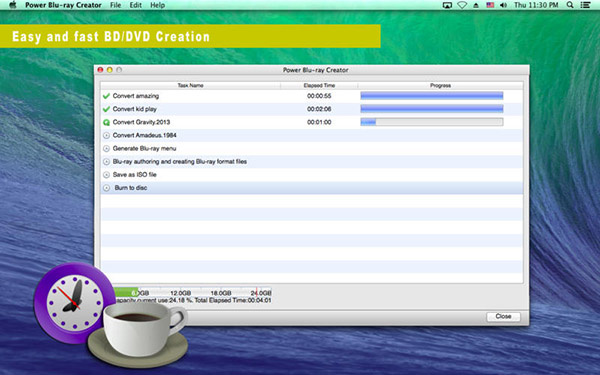
Task: Click the AirPlay display icon in menu bar
Action: point(447,5)
